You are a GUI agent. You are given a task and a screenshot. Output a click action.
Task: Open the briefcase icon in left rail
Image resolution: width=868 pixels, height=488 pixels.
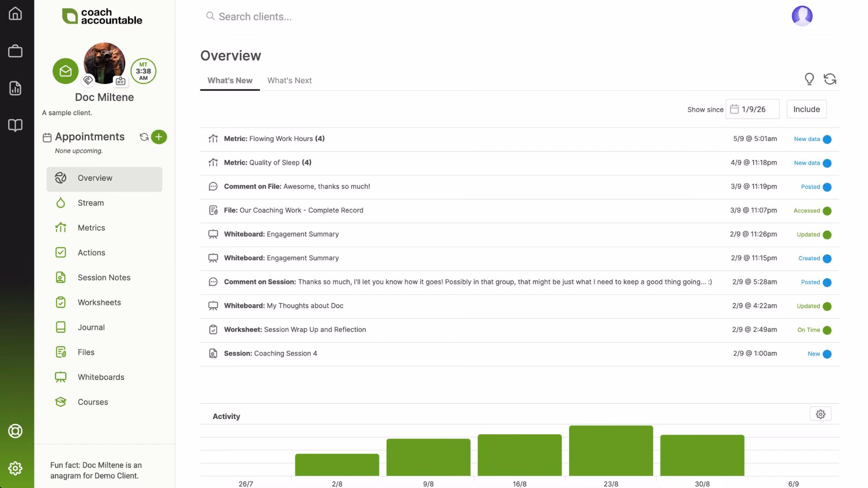(15, 51)
